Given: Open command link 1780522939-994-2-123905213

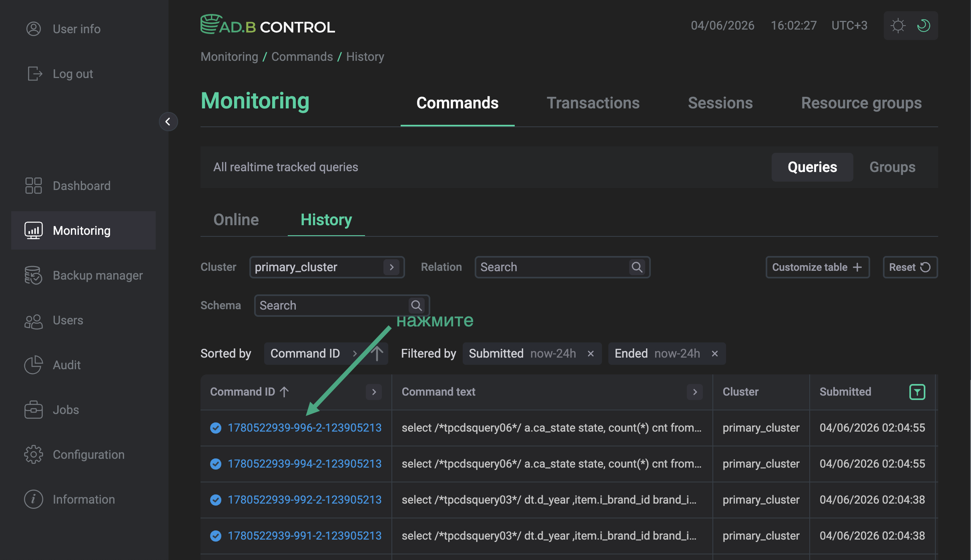Looking at the screenshot, I should 305,464.
